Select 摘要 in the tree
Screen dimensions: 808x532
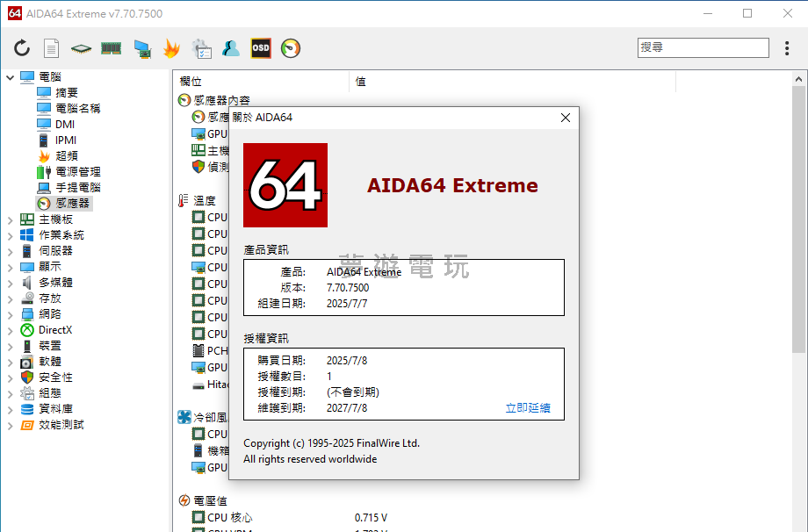click(x=67, y=93)
